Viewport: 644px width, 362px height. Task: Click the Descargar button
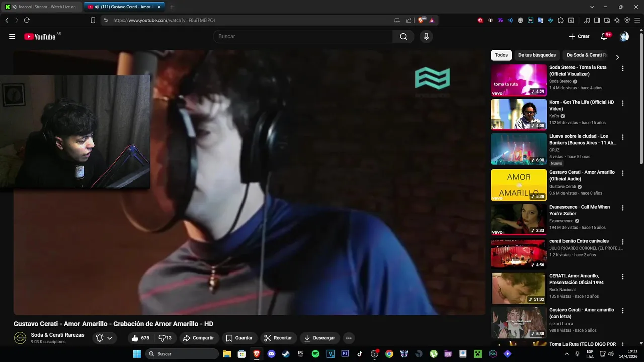pos(319,338)
